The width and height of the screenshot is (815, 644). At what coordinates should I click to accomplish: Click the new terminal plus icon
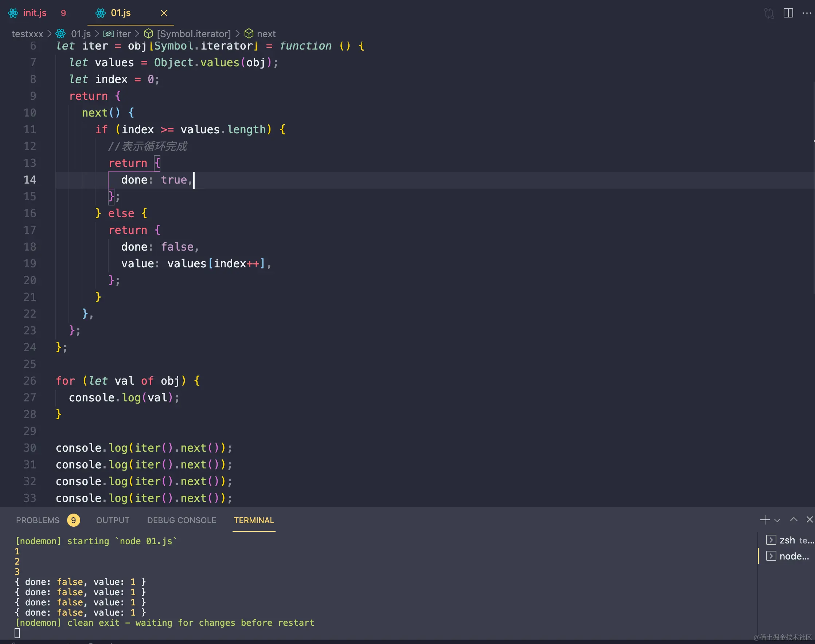coord(764,520)
